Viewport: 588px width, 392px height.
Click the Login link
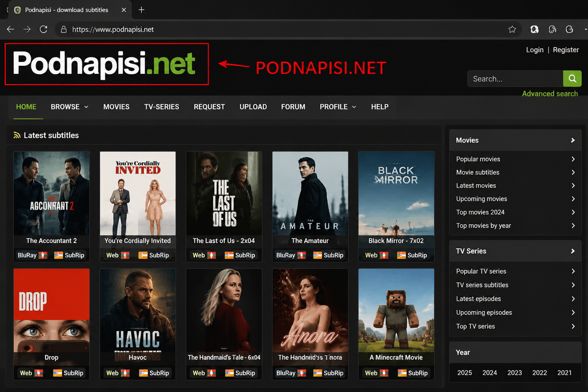pos(535,50)
